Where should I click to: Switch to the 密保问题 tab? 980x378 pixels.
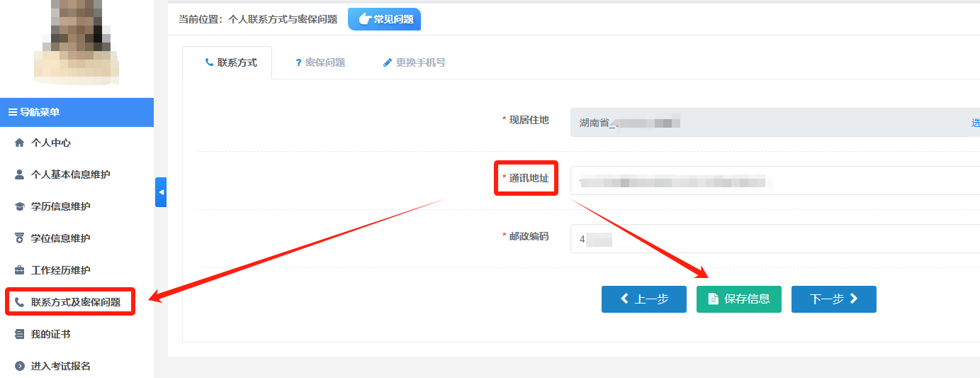coord(320,62)
